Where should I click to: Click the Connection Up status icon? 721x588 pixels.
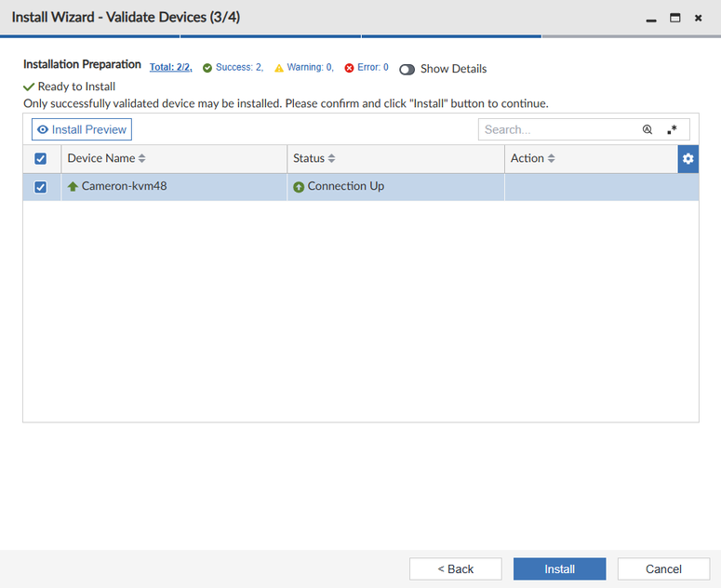[x=299, y=187]
